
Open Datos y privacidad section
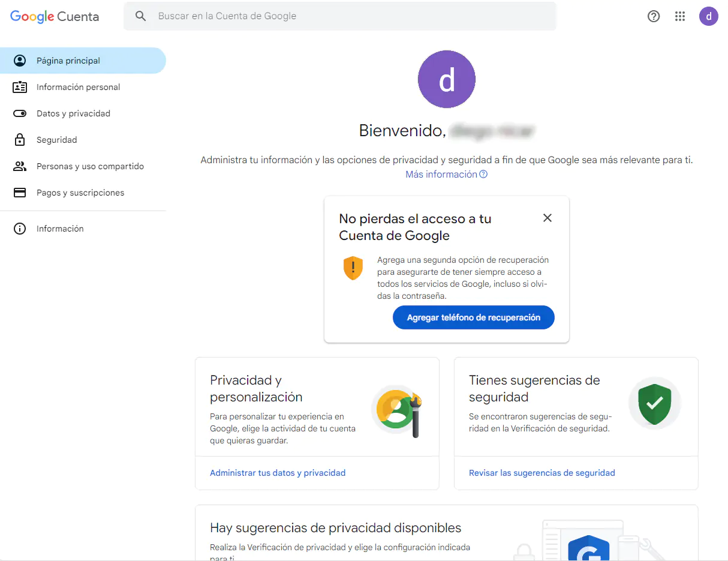click(x=73, y=113)
